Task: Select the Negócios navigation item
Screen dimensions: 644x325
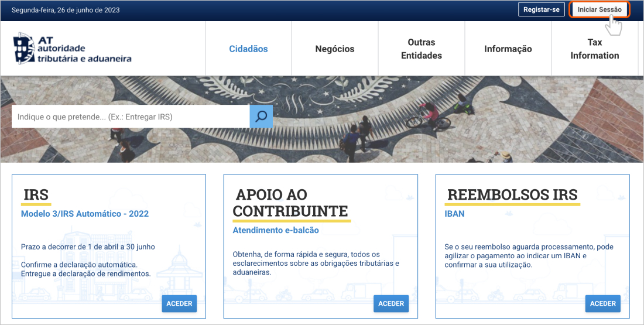Action: 335,49
